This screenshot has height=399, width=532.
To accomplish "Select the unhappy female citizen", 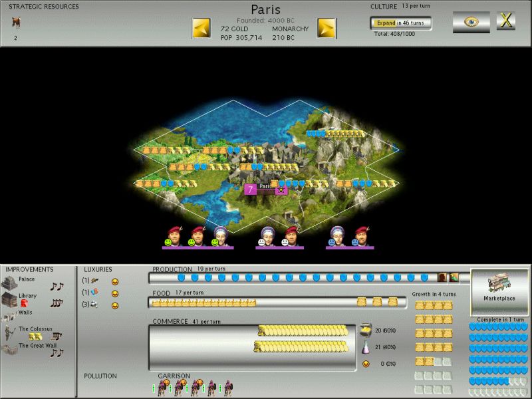I will coord(337,236).
